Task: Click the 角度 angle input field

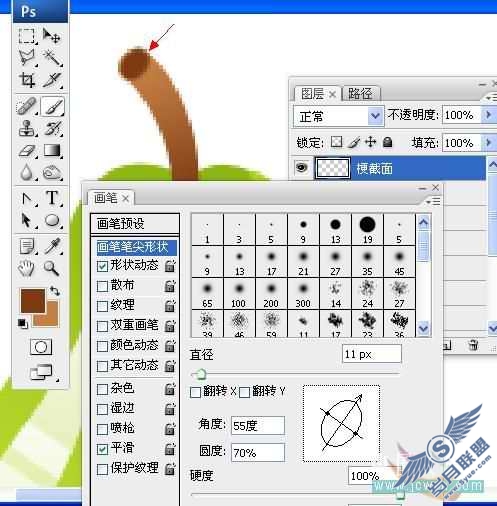Action: point(258,426)
